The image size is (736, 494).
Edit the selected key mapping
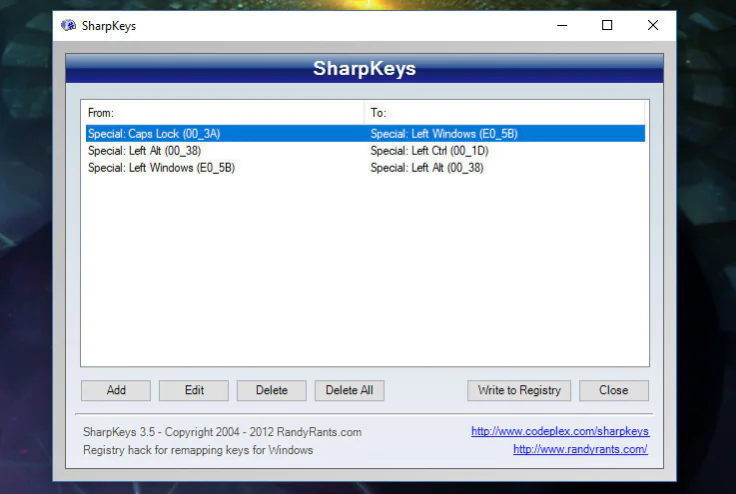[x=194, y=390]
